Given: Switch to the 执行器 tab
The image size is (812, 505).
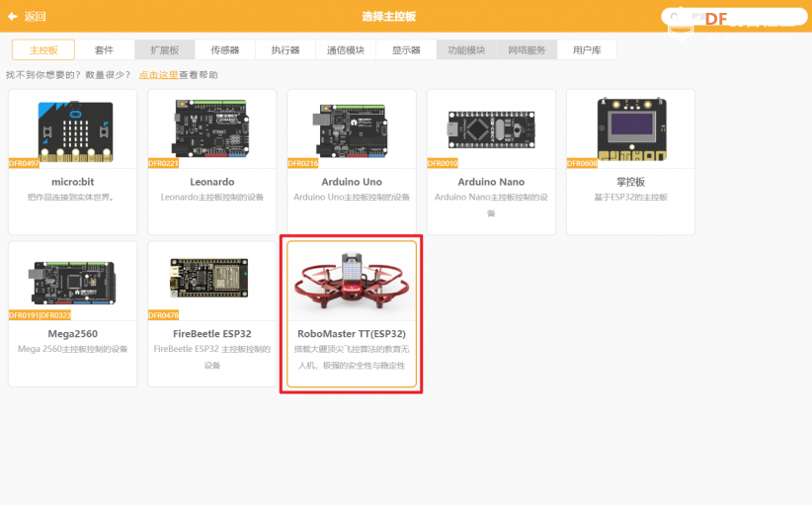Looking at the screenshot, I should (285, 50).
